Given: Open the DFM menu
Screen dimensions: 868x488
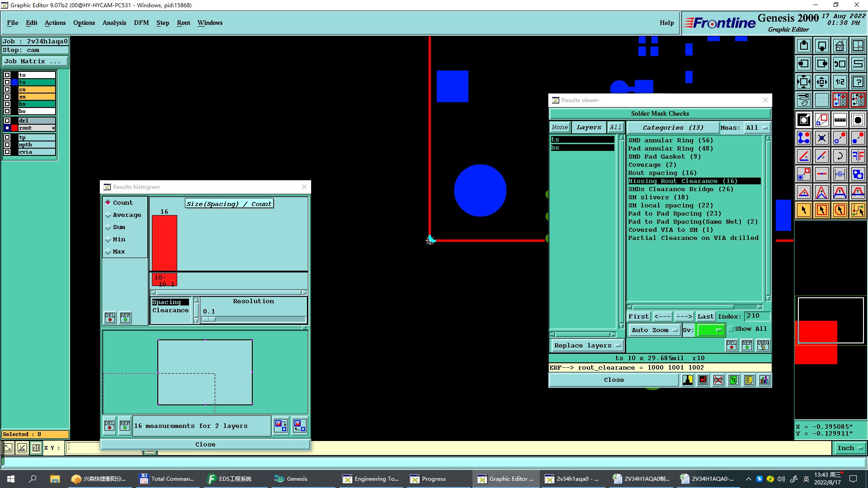Looking at the screenshot, I should click(141, 23).
